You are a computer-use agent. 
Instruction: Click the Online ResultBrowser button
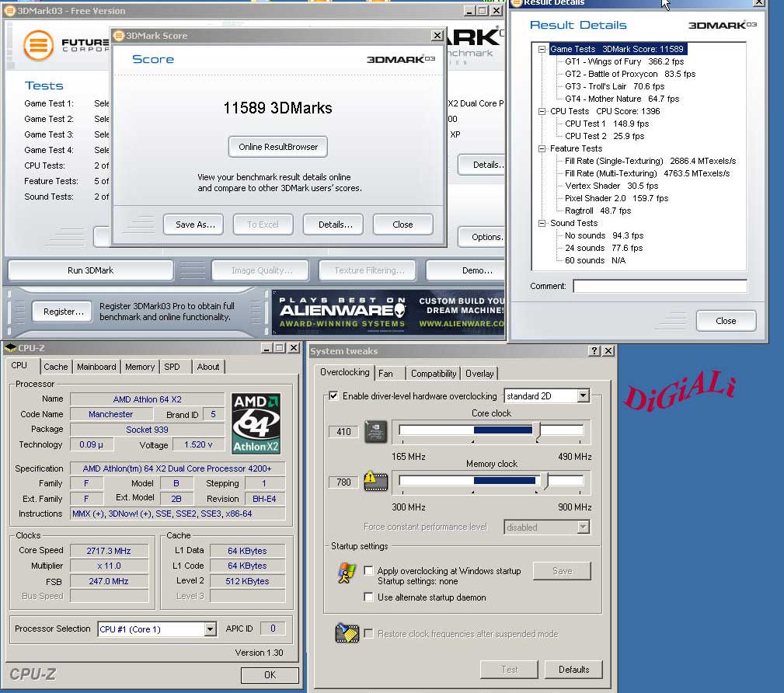click(278, 147)
